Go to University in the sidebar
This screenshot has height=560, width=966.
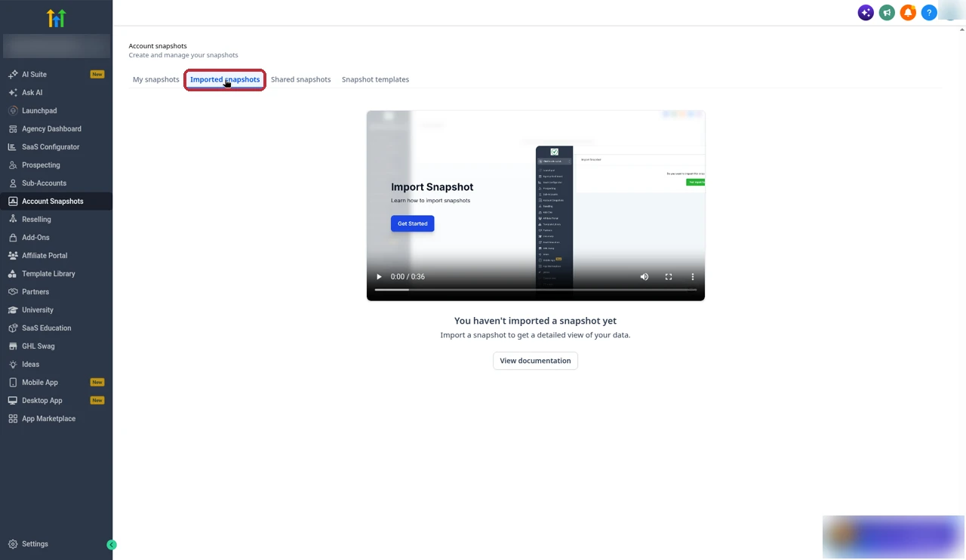pos(56,310)
